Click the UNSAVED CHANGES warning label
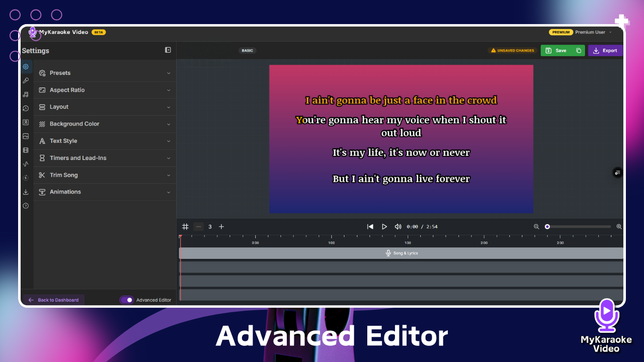 (513, 50)
